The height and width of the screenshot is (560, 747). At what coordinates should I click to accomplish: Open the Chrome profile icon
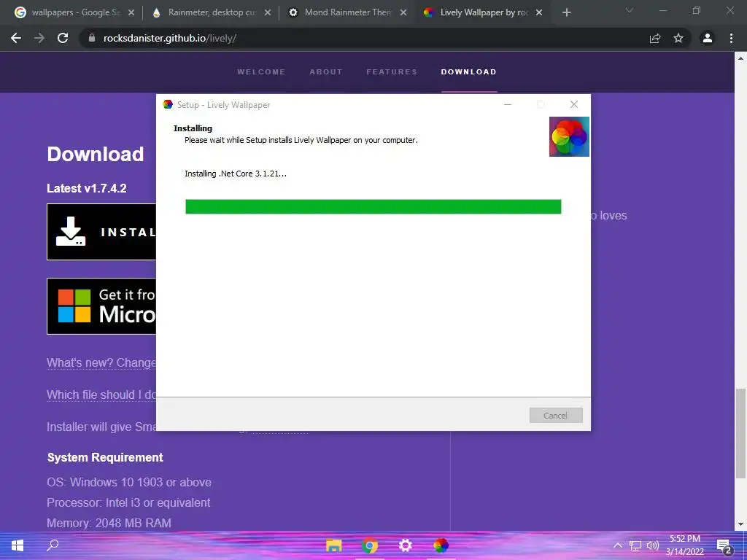pyautogui.click(x=708, y=38)
